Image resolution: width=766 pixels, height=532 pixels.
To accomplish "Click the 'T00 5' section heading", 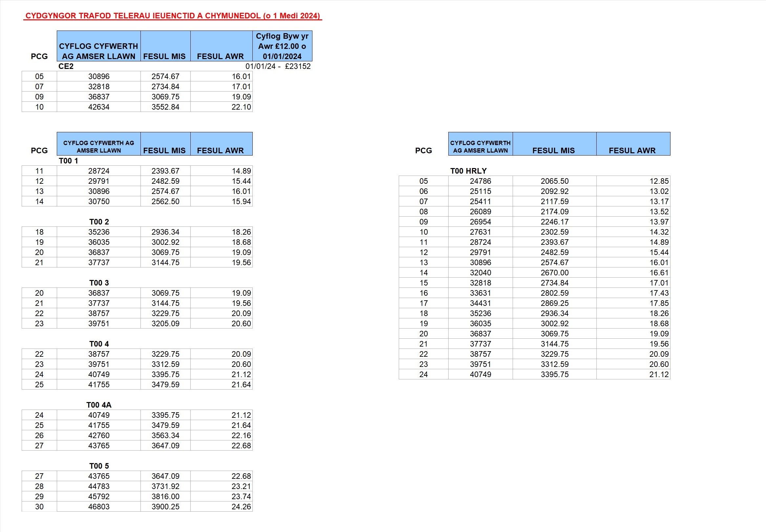I will 99,466.
